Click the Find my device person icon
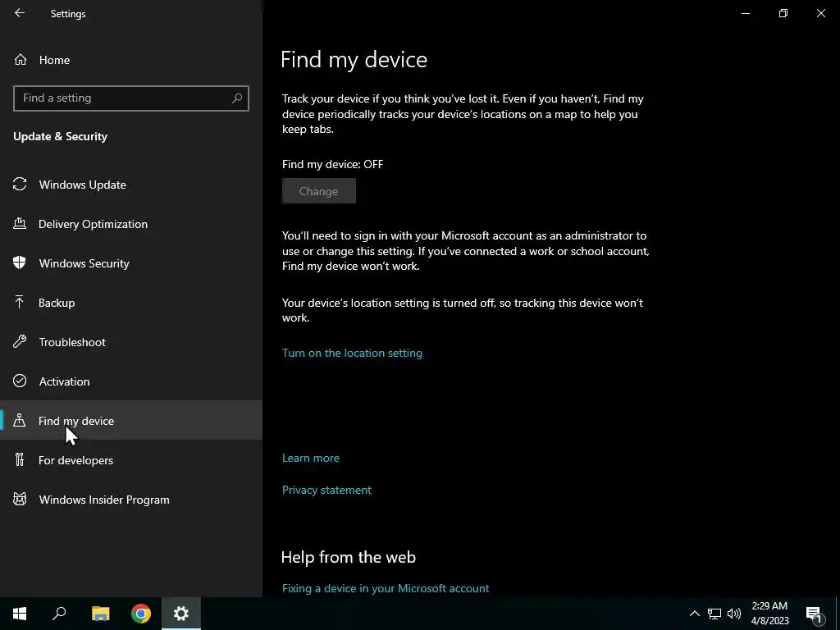Viewport: 840px width, 630px height. tap(20, 420)
